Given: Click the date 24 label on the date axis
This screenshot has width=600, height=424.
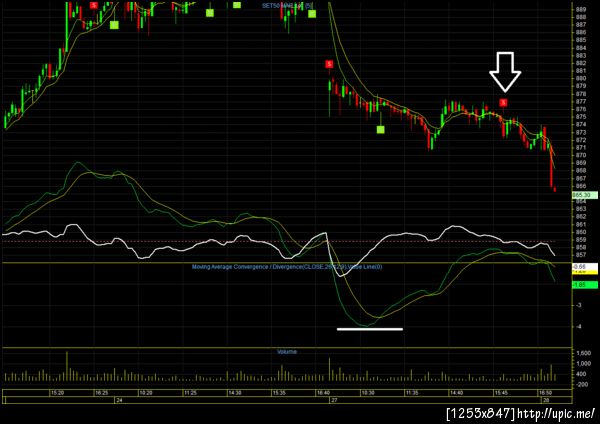Looking at the screenshot, I should tap(119, 400).
